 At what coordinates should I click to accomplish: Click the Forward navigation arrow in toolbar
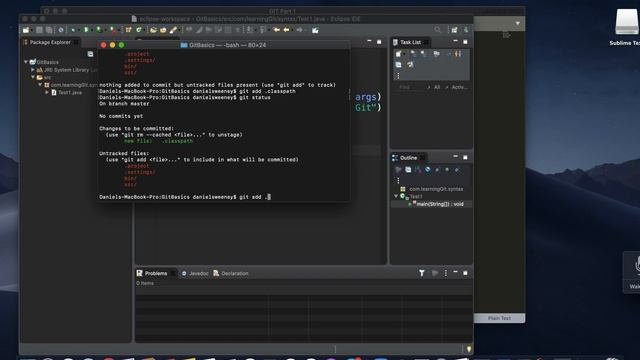299,30
